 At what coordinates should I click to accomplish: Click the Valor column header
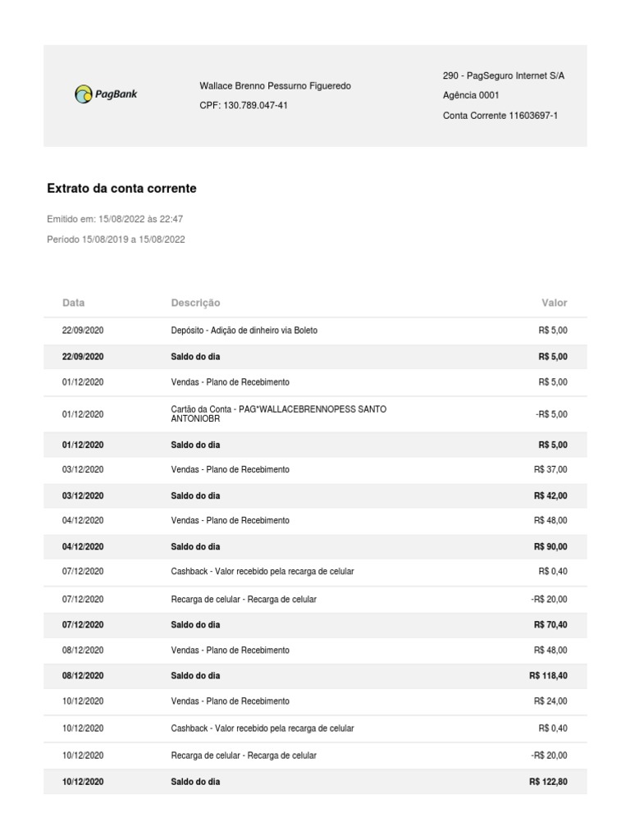click(554, 304)
